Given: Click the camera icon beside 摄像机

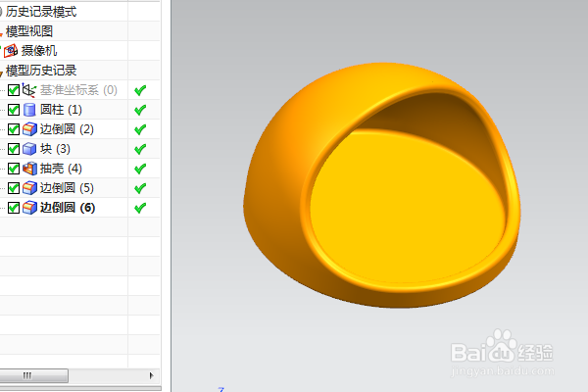Looking at the screenshot, I should 11,51.
